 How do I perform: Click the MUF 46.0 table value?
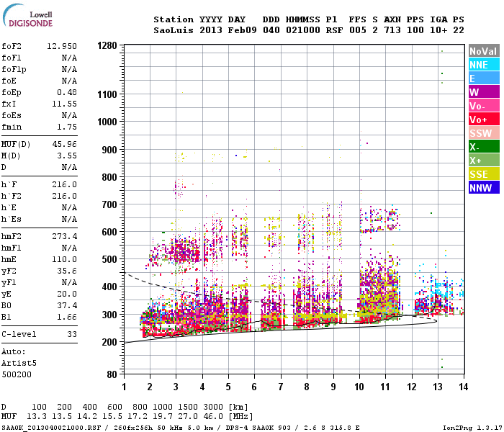213,417
